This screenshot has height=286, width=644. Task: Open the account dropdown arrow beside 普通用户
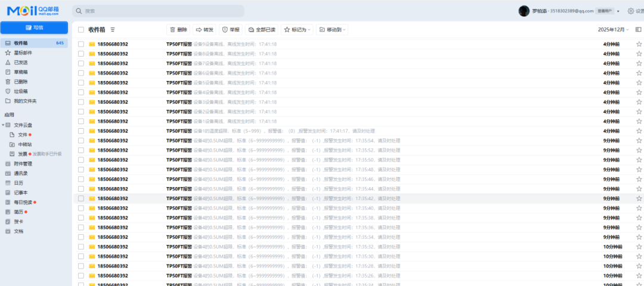pyautogui.click(x=618, y=11)
